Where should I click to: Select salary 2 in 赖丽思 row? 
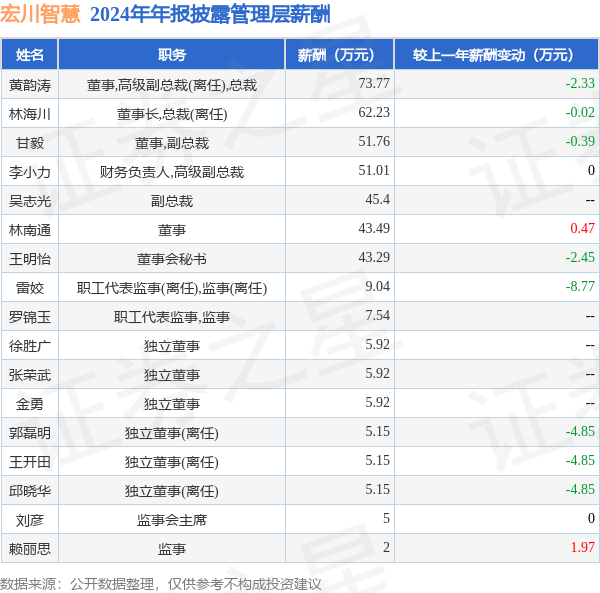pos(386,547)
